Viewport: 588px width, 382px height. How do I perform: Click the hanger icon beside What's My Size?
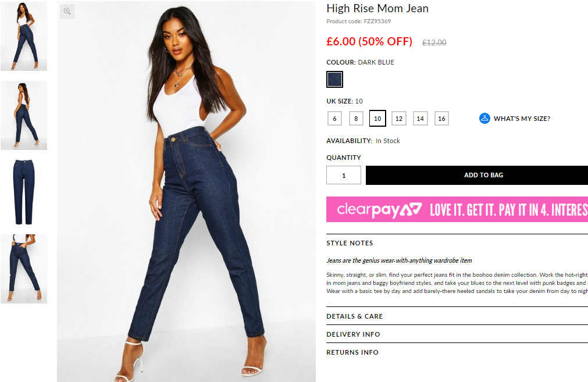[484, 119]
